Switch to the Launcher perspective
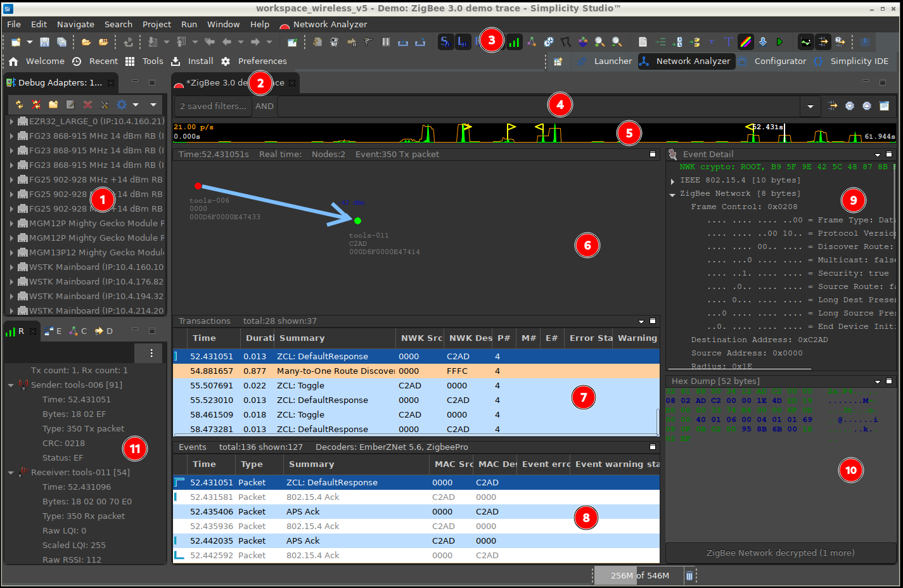 click(605, 61)
